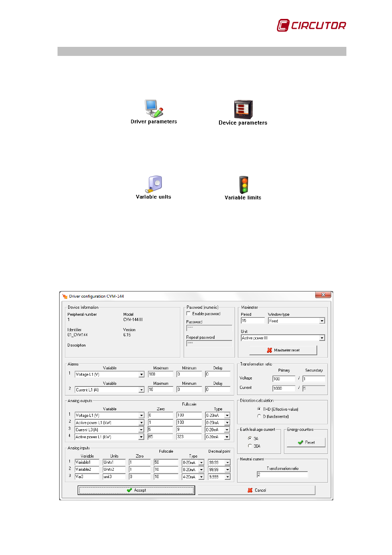
Task: Select THD (Effective value) distortion option
Action: pyautogui.click(x=259, y=409)
